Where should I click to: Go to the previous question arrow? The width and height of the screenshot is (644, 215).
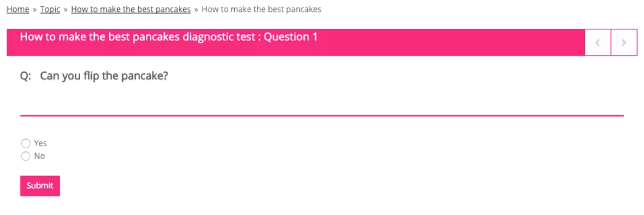pos(597,42)
